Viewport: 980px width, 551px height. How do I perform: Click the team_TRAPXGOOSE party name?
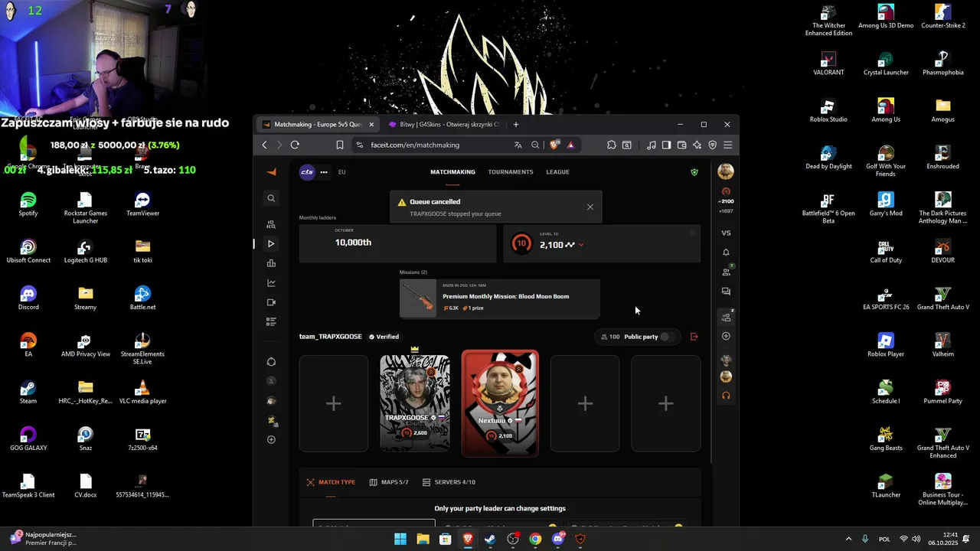(x=330, y=337)
